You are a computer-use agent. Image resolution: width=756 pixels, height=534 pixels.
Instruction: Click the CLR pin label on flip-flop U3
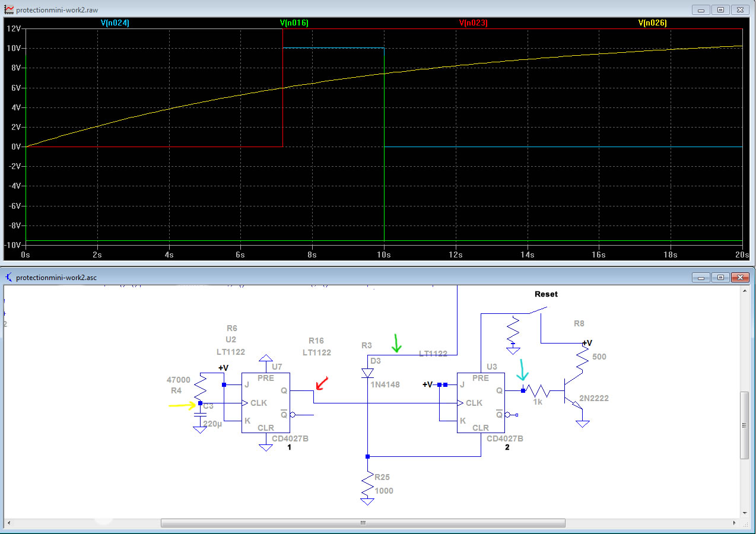[x=481, y=428]
